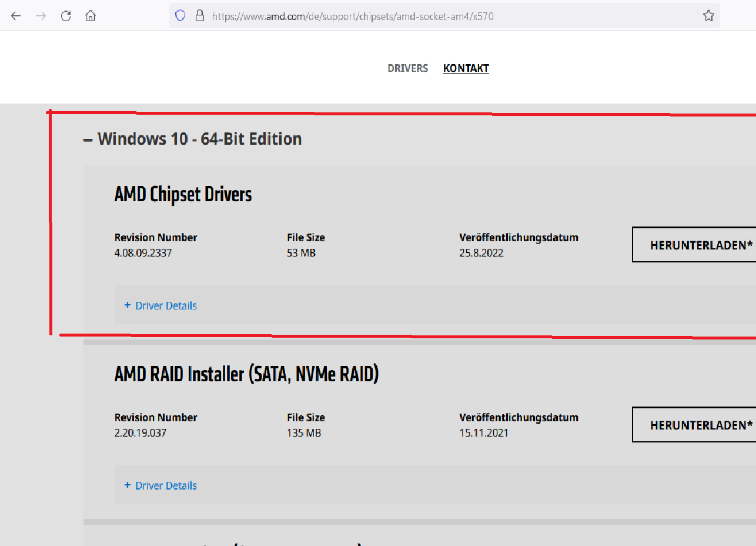This screenshot has height=546, width=756.
Task: Go back to the previous page
Action: pos(16,16)
